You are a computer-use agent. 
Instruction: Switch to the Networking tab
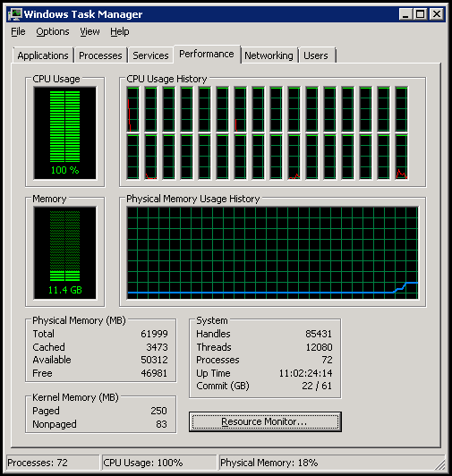click(x=269, y=55)
